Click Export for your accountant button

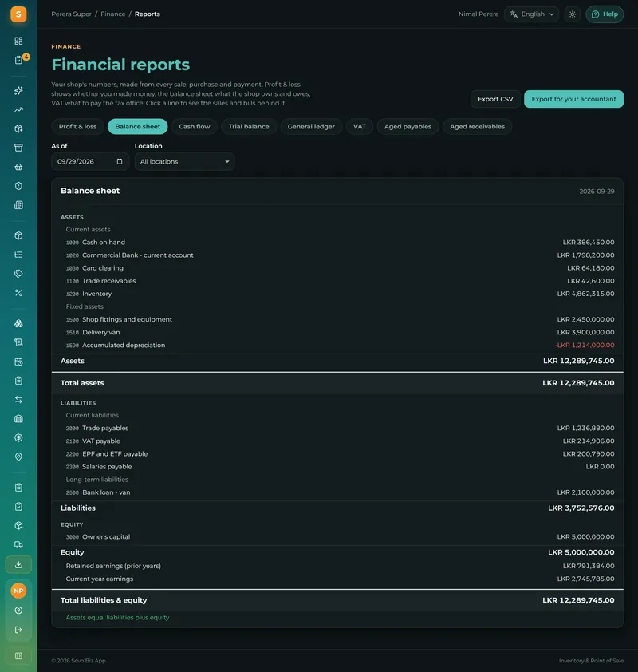point(573,99)
